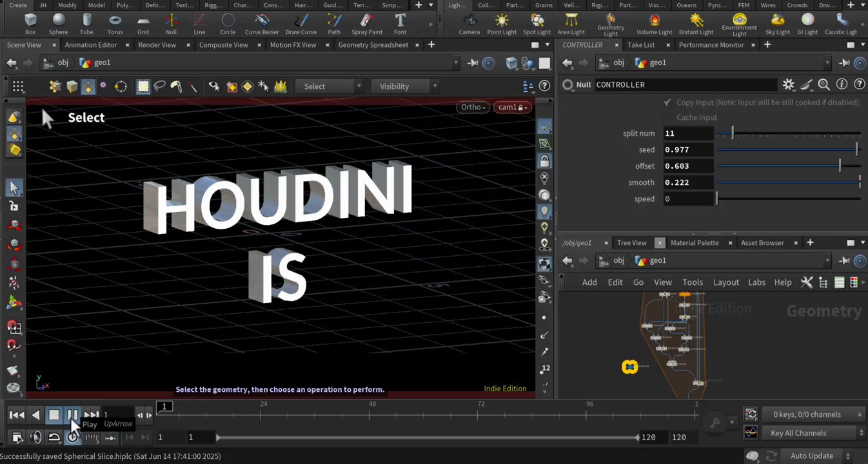868x464 pixels.
Task: Open the Labs menu
Action: click(756, 282)
